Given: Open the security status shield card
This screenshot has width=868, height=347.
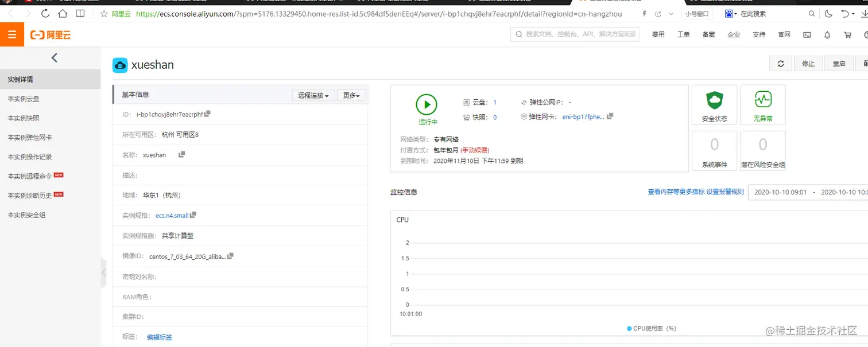Looking at the screenshot, I should [715, 105].
